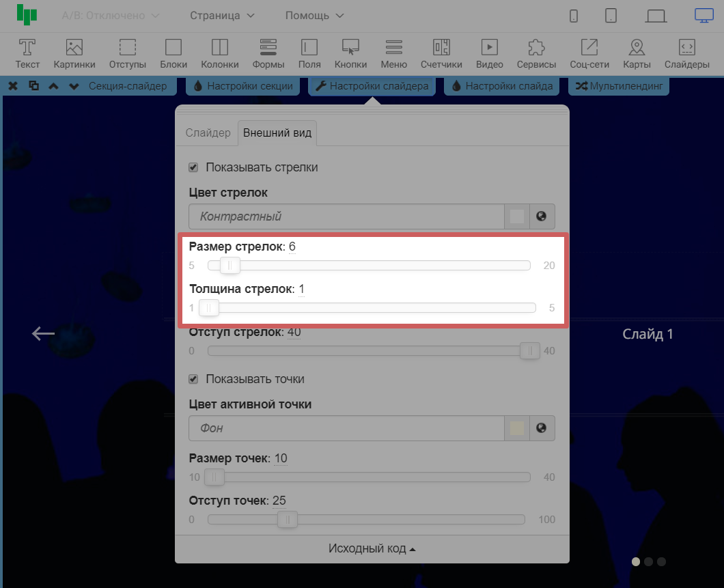This screenshot has height=588, width=724.
Task: Uncheck the Показывать точки checkbox
Action: 193,379
